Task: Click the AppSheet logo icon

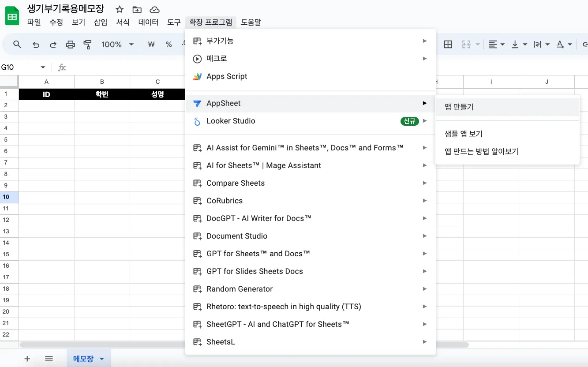Action: (198, 103)
